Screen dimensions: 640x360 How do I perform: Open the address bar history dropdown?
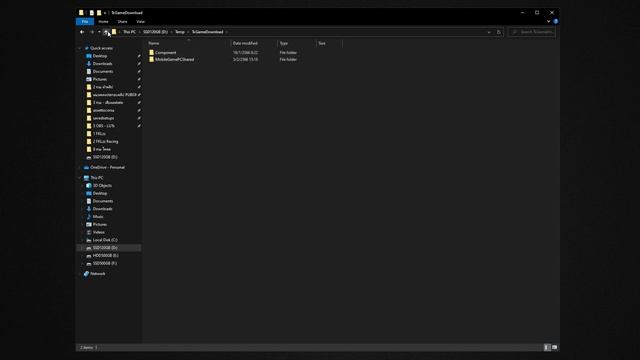489,32
